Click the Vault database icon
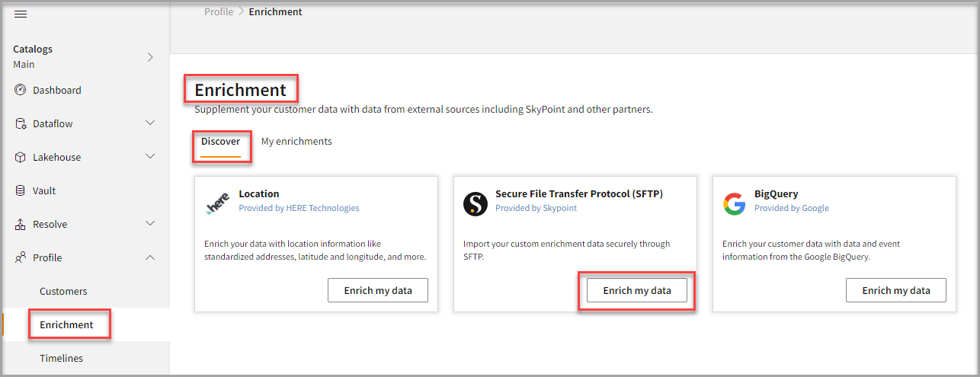Viewport: 980px width, 377px height. (x=21, y=190)
